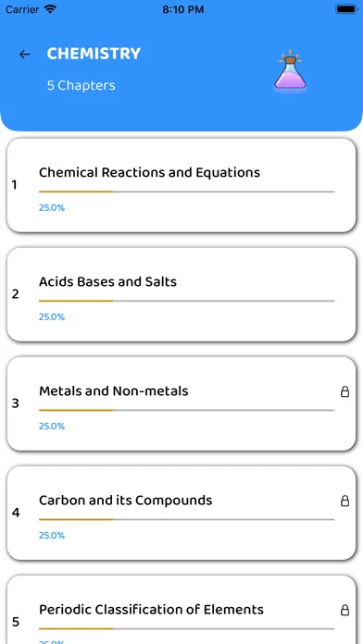This screenshot has height=644, width=363.
Task: Click the progress bar under Acids Bases and Salts
Action: (x=187, y=301)
